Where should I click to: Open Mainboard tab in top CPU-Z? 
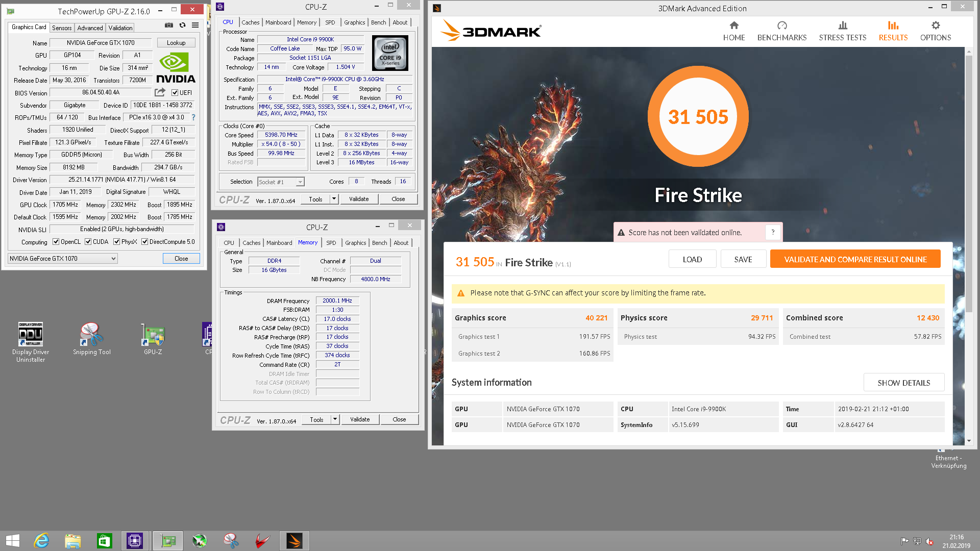278,22
